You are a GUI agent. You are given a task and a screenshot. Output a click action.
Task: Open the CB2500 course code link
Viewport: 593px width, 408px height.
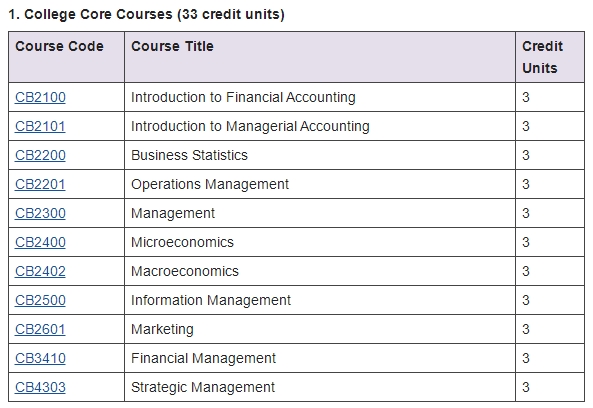[40, 300]
